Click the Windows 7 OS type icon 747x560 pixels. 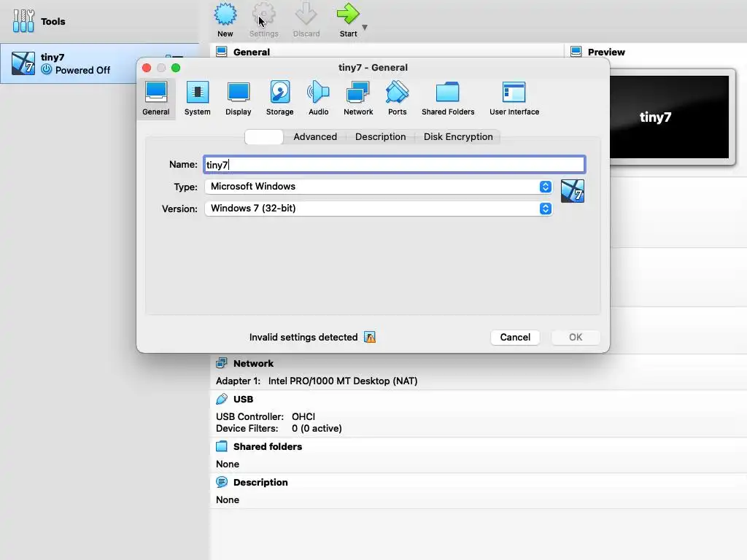coord(572,191)
